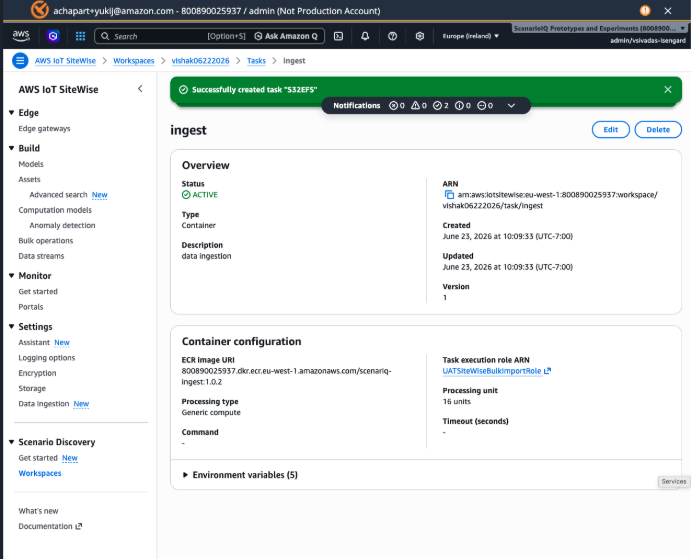Collapse the Monitor section

click(11, 276)
